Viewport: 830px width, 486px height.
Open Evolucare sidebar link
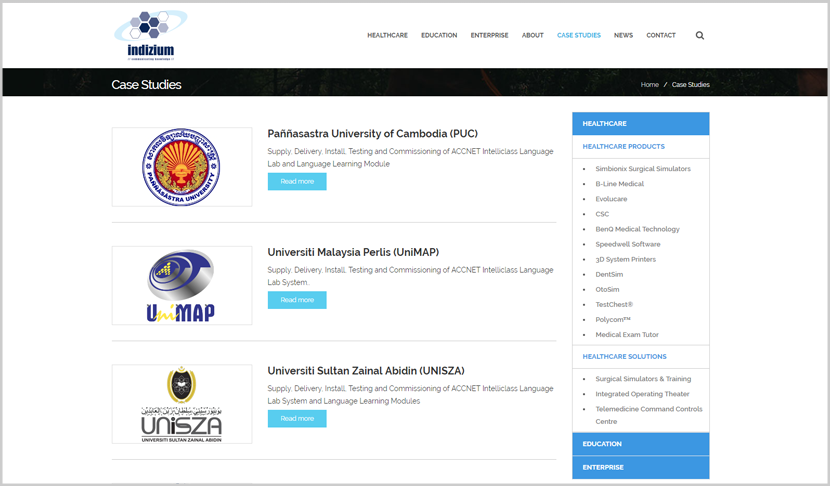tap(611, 199)
